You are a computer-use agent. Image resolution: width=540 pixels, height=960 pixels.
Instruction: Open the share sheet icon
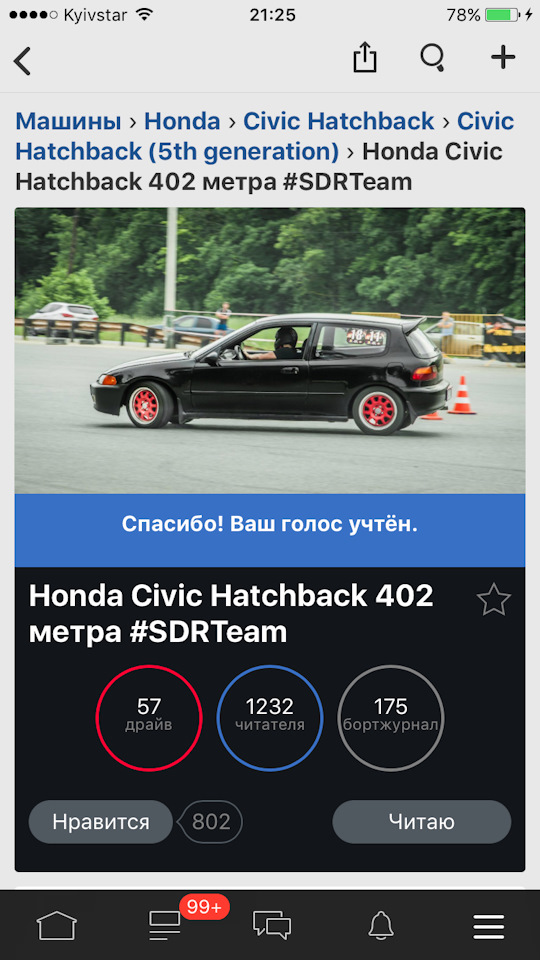coord(364,58)
